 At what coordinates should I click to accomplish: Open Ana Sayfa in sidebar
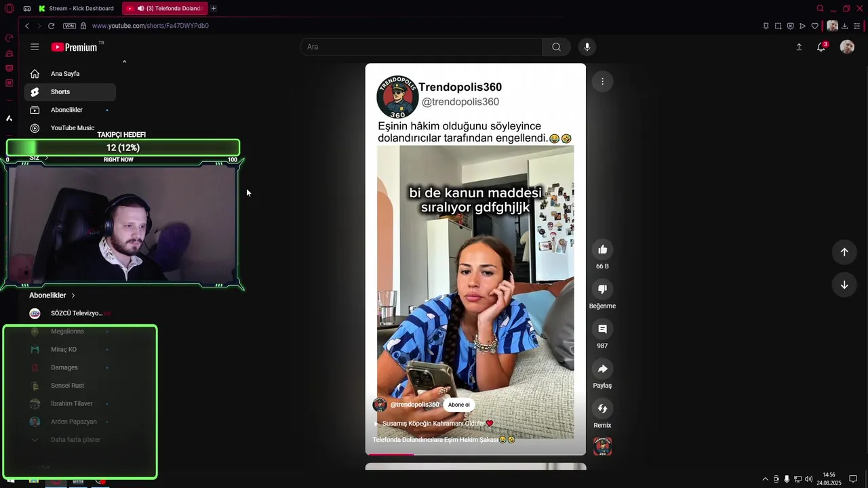[70, 73]
